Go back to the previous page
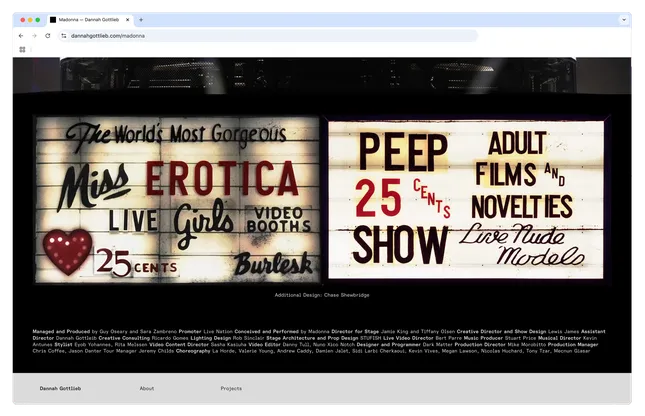Screen dimensions: 645x416 tap(21, 36)
